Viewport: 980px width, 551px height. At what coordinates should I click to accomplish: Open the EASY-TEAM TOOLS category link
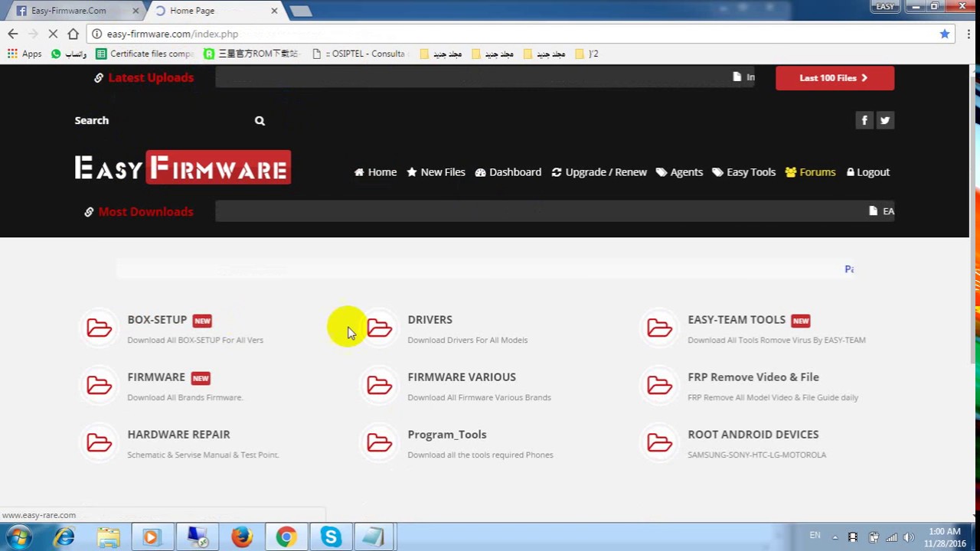pos(737,320)
